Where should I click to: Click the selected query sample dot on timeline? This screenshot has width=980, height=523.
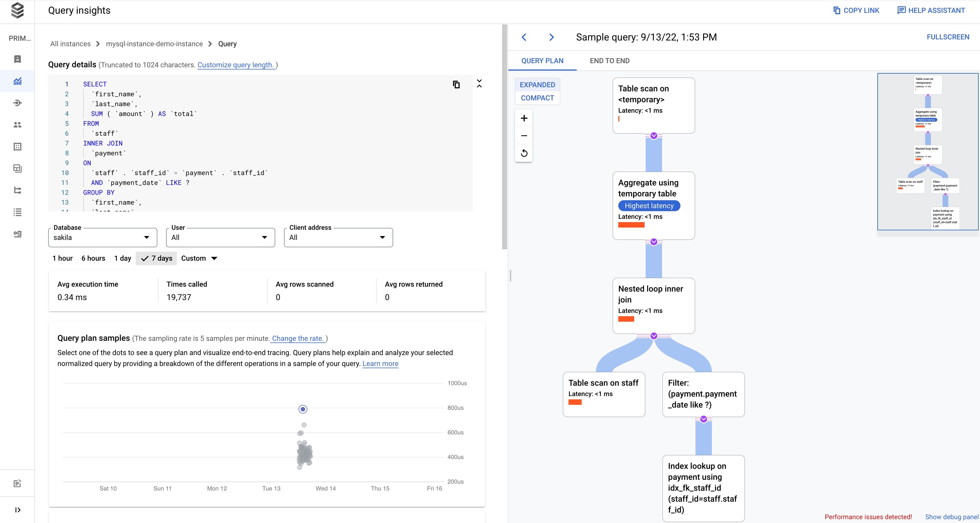[303, 409]
